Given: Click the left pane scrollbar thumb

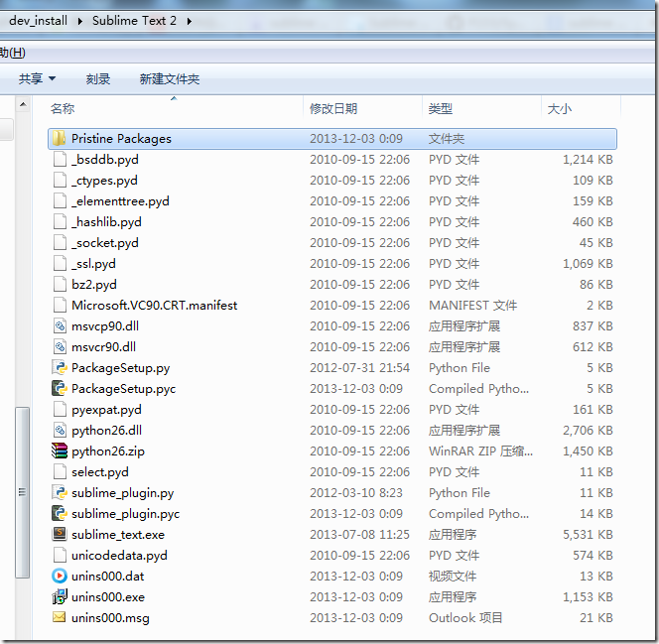Looking at the screenshot, I should (x=22, y=492).
